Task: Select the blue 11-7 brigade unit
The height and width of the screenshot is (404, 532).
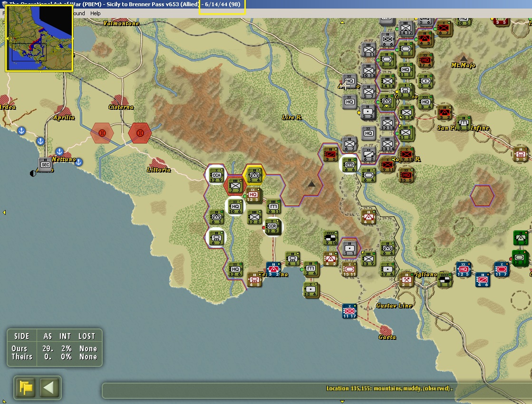Action: tap(501, 269)
